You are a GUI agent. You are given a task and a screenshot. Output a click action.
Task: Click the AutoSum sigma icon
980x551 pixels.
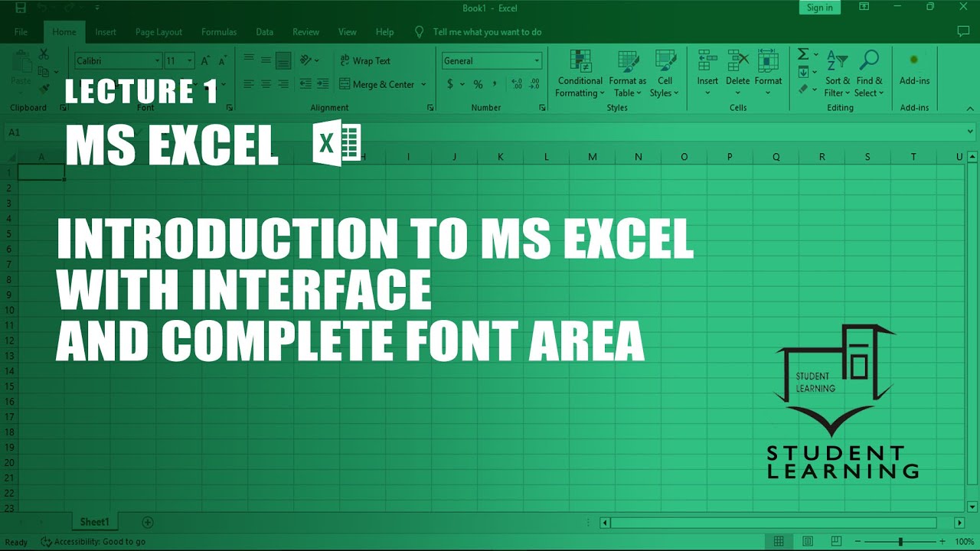(x=803, y=54)
